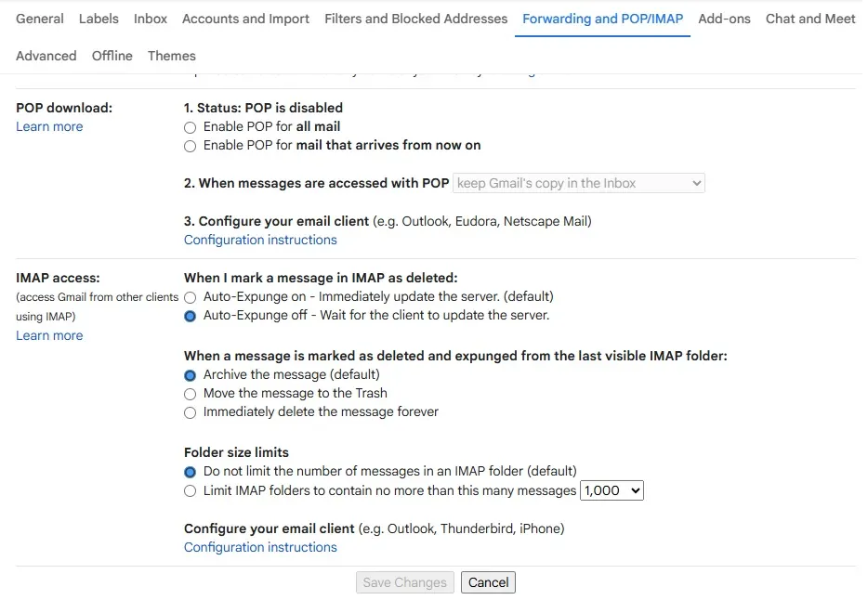
Task: Select Auto-Expunge off for IMAP deletion
Action: click(x=190, y=316)
